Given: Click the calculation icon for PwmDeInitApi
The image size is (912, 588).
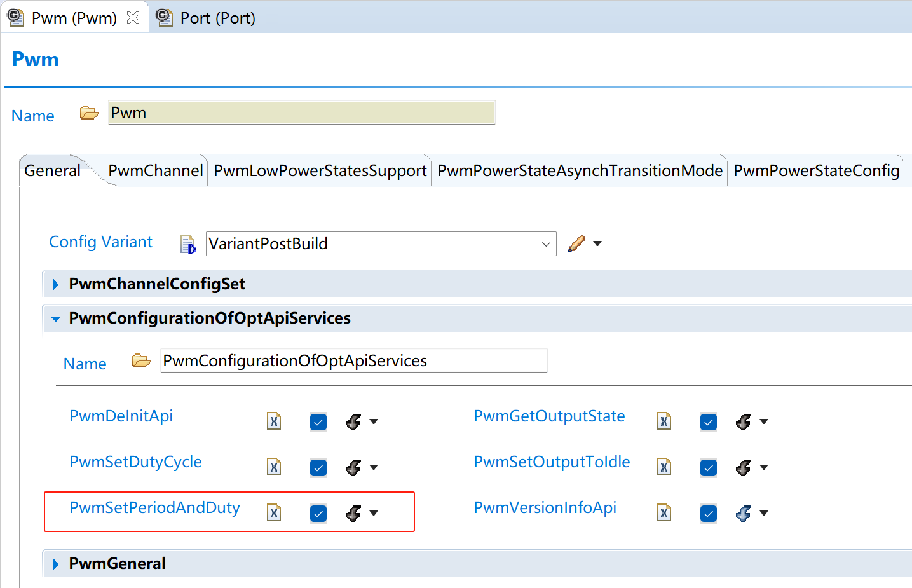Looking at the screenshot, I should pos(353,421).
